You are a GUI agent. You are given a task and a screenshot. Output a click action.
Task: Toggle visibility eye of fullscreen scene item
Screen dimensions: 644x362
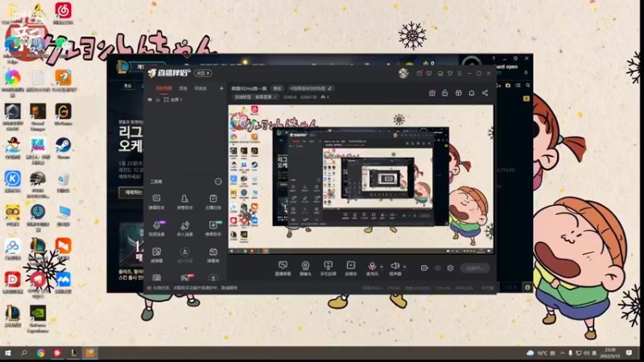(x=150, y=100)
